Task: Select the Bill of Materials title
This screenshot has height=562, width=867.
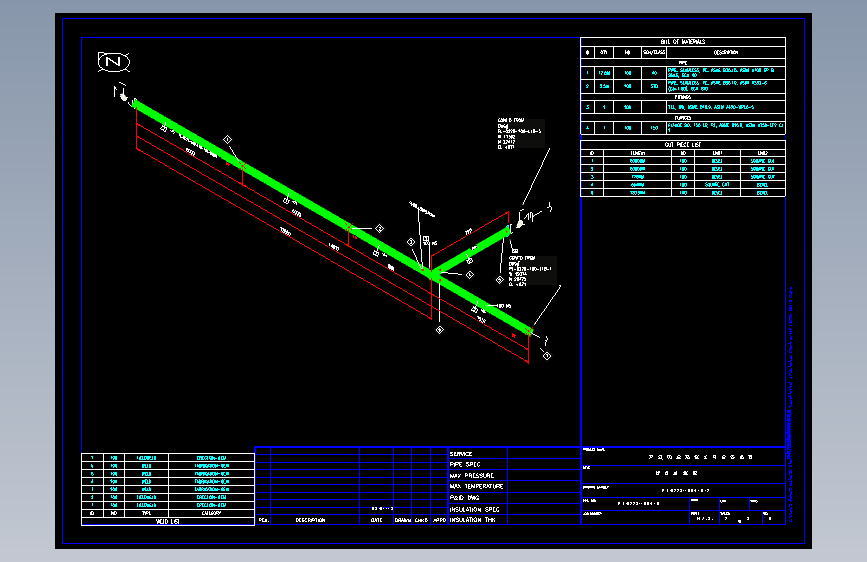Action: point(682,41)
